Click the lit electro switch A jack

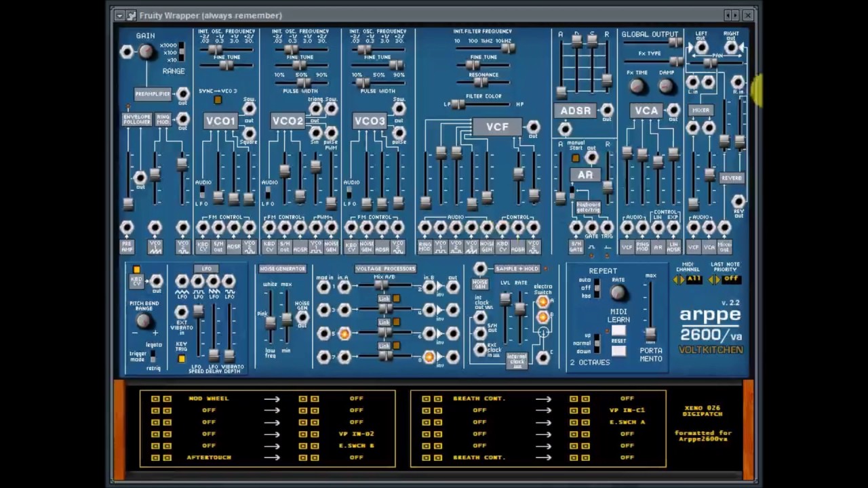542,302
